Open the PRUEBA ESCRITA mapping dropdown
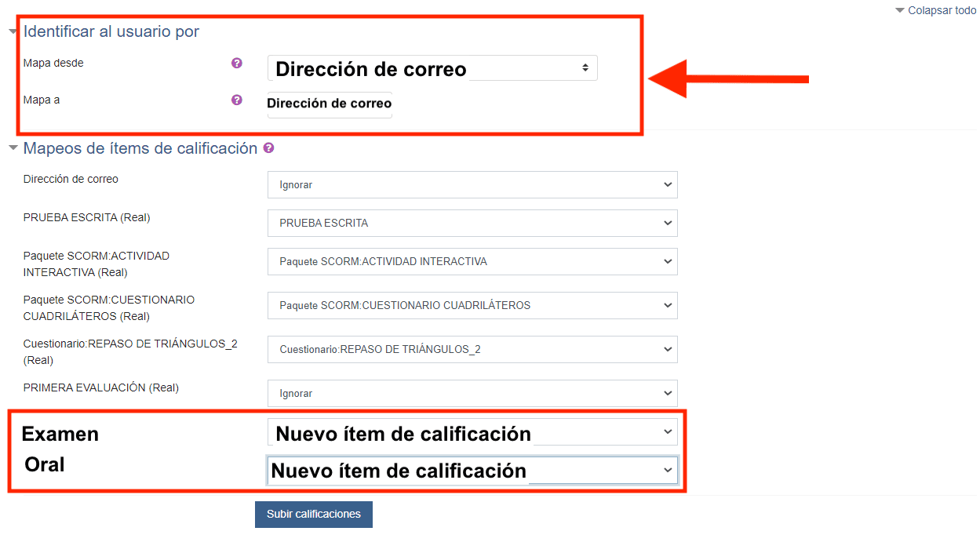980x553 pixels. click(x=472, y=223)
